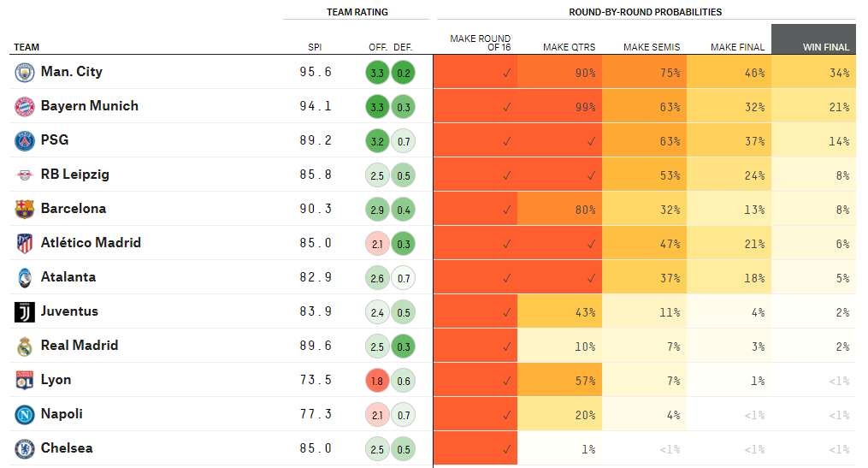Click the Atlético Madrid club crest
This screenshot has height=468, width=868.
24,244
